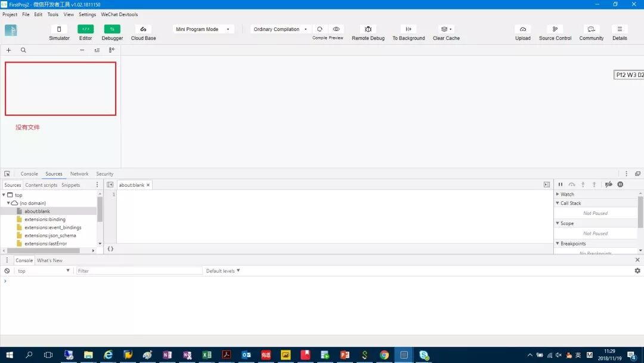Collapse the file tree sidebar
Viewport: 644px width, 363px height.
point(112,50)
